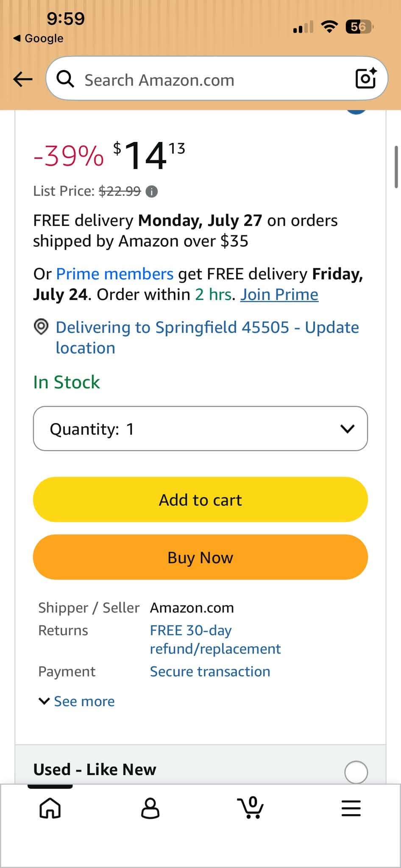
Task: Open Prime members link
Action: click(x=115, y=274)
